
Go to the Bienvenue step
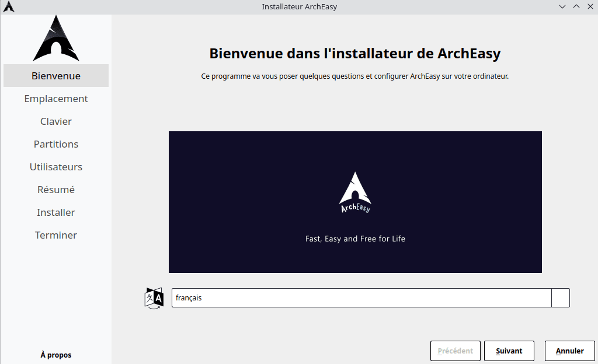[56, 76]
